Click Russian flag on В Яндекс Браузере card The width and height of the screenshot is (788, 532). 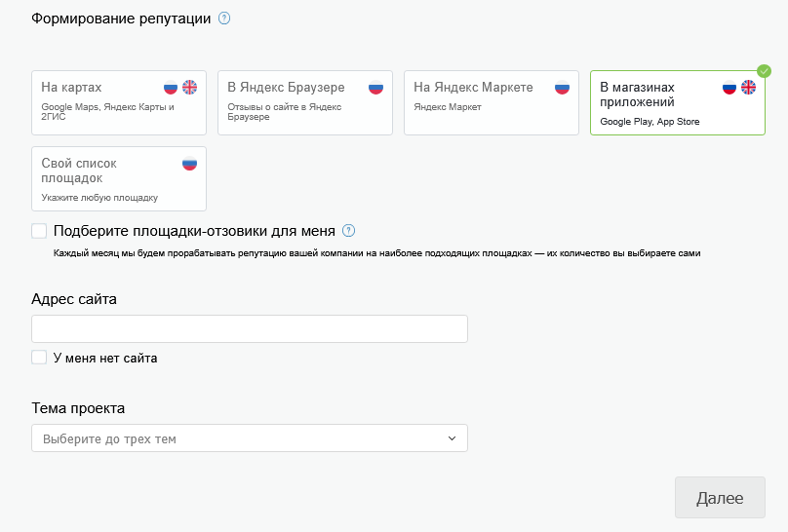(375, 88)
